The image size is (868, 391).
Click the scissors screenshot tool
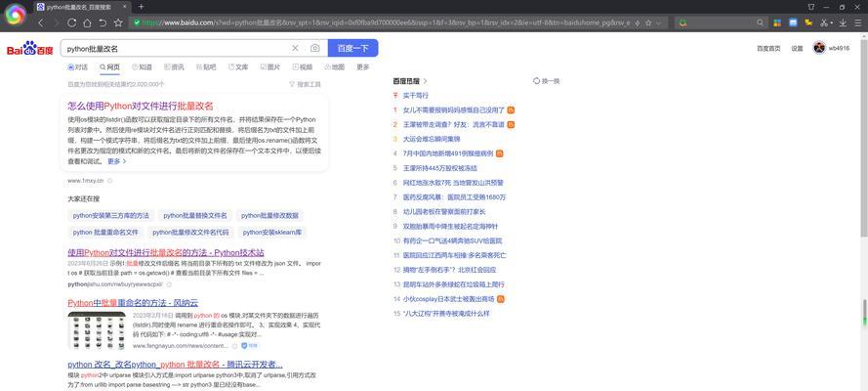824,22
